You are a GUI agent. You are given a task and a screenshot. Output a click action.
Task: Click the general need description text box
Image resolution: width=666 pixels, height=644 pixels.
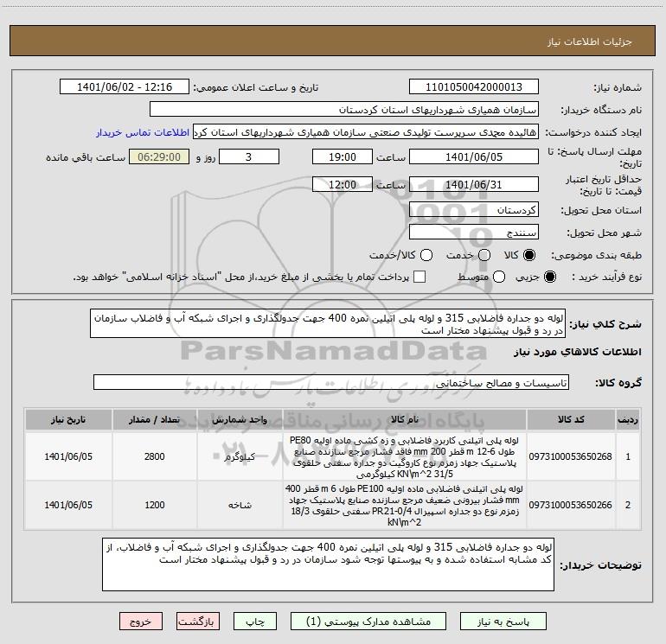coord(328,323)
